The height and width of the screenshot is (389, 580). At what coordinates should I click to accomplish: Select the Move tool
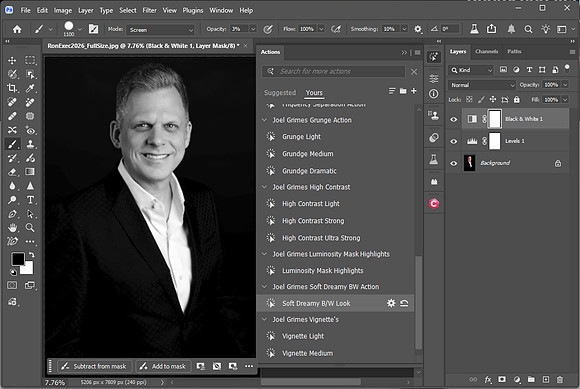click(12, 60)
